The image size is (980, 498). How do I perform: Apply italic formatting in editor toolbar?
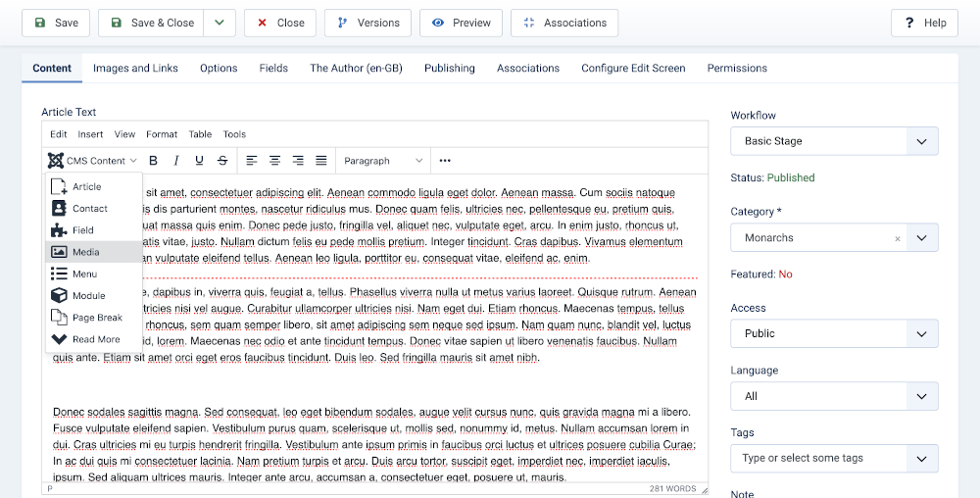[x=176, y=161]
